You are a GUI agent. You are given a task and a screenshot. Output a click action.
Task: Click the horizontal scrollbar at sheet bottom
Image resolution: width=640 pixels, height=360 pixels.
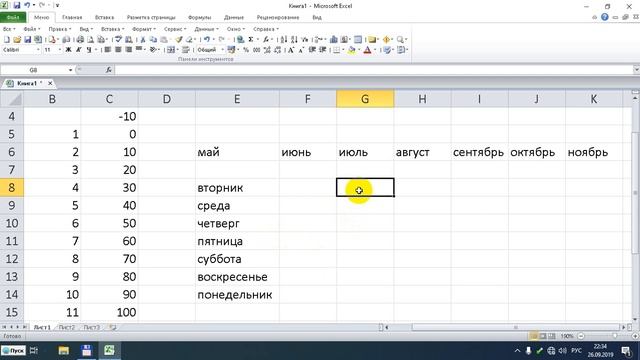[x=516, y=327]
